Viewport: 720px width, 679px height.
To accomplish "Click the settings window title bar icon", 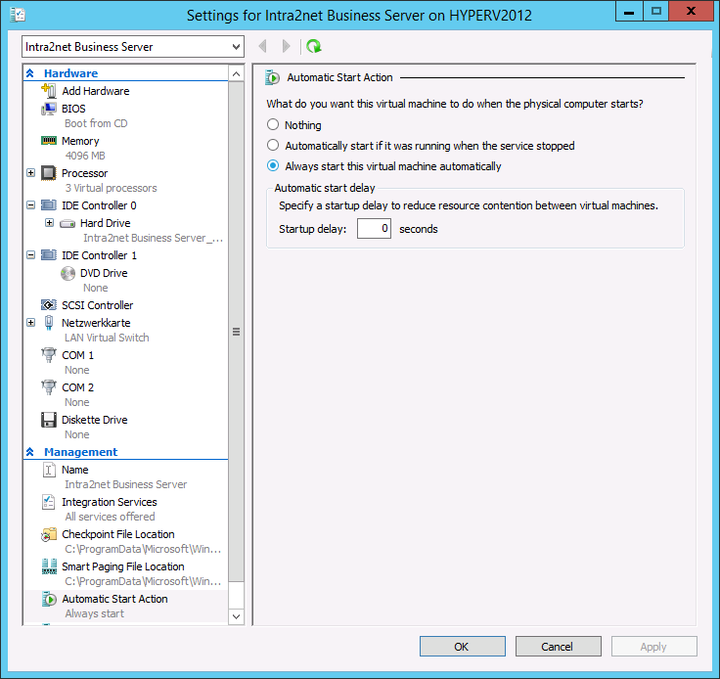I will (x=17, y=15).
